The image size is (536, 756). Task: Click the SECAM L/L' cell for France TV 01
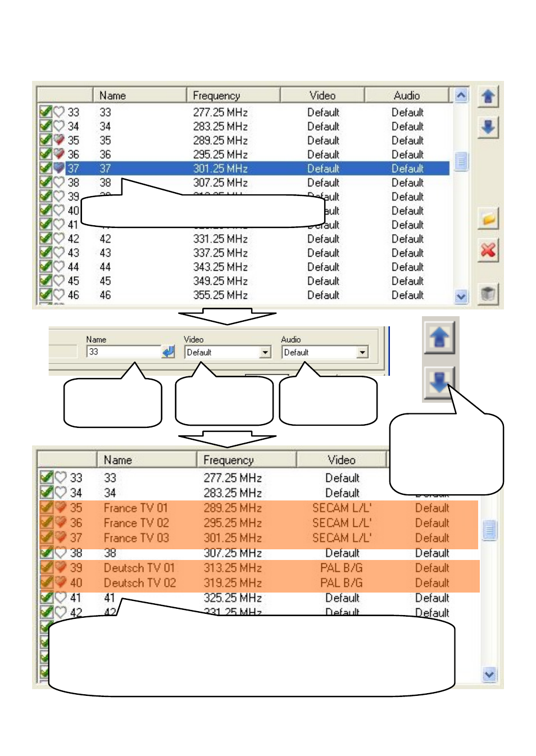point(342,508)
